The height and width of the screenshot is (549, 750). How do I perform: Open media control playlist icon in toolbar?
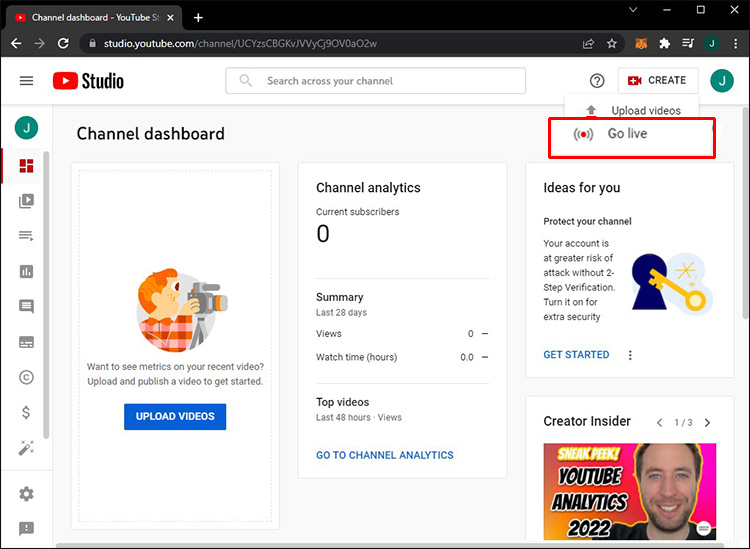[x=688, y=44]
